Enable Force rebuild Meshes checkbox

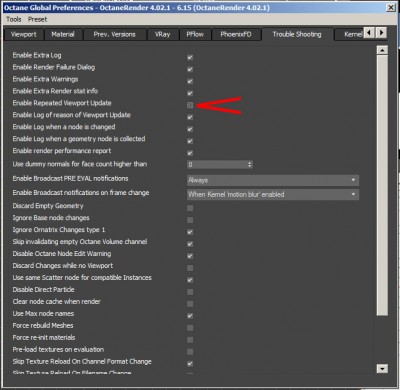190,328
